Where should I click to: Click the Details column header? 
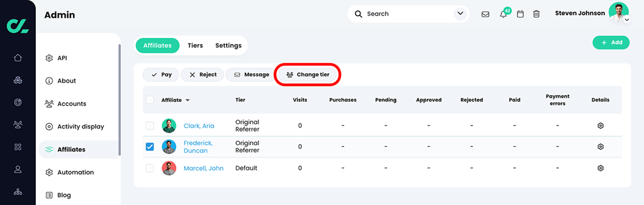(x=600, y=99)
